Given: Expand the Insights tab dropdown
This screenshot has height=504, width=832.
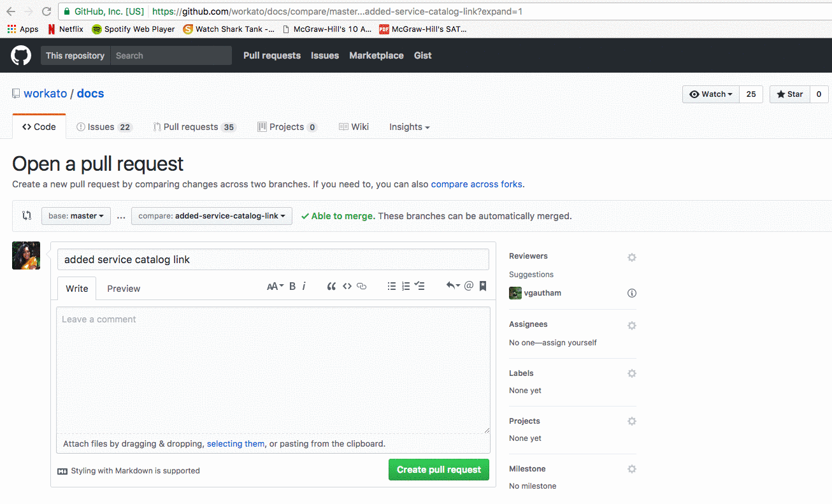Looking at the screenshot, I should tap(409, 127).
